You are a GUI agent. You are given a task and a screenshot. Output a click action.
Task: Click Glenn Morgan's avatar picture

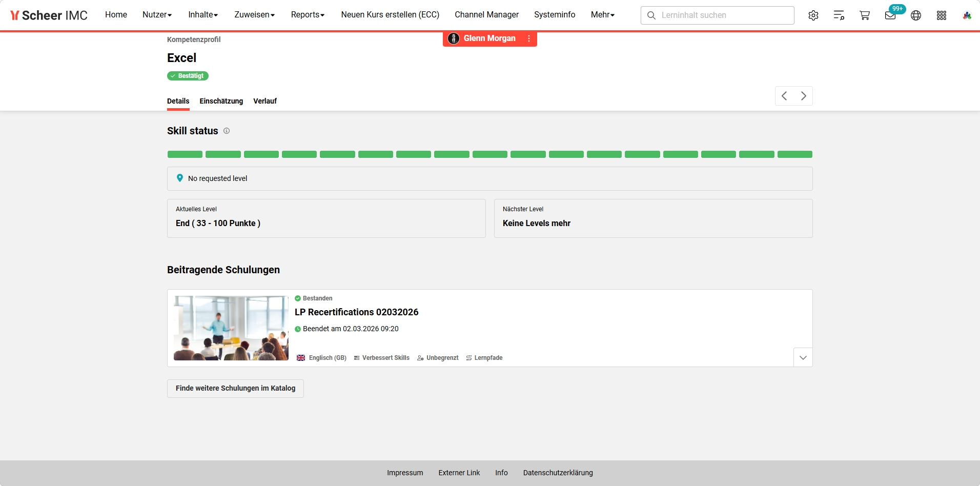454,38
